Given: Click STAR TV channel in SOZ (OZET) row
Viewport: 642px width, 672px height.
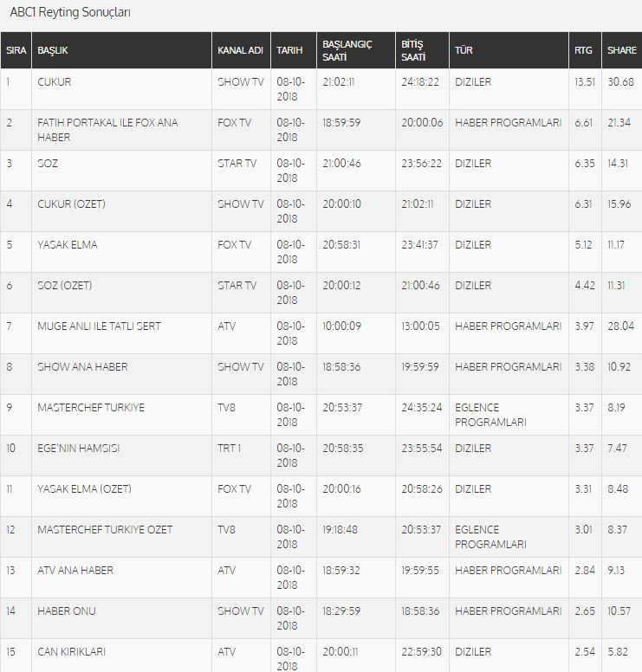Looking at the screenshot, I should 237,286.
